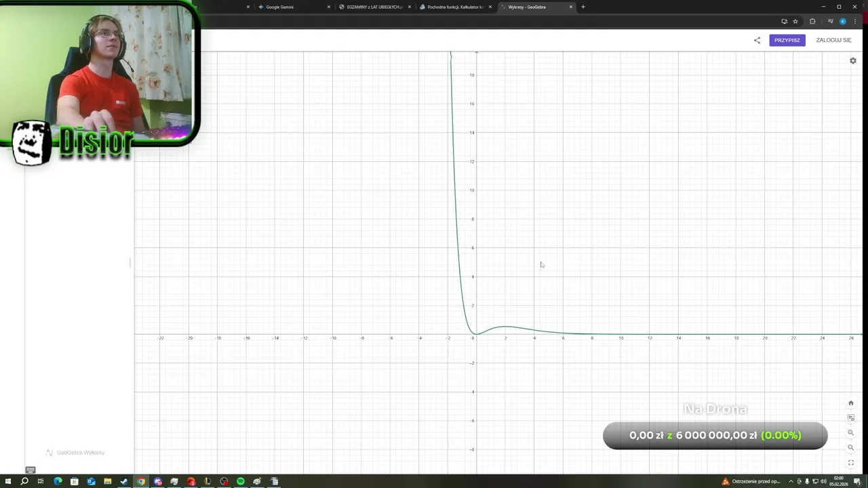Image resolution: width=868 pixels, height=488 pixels.
Task: Show hidden system tray icons
Action: pyautogui.click(x=791, y=481)
